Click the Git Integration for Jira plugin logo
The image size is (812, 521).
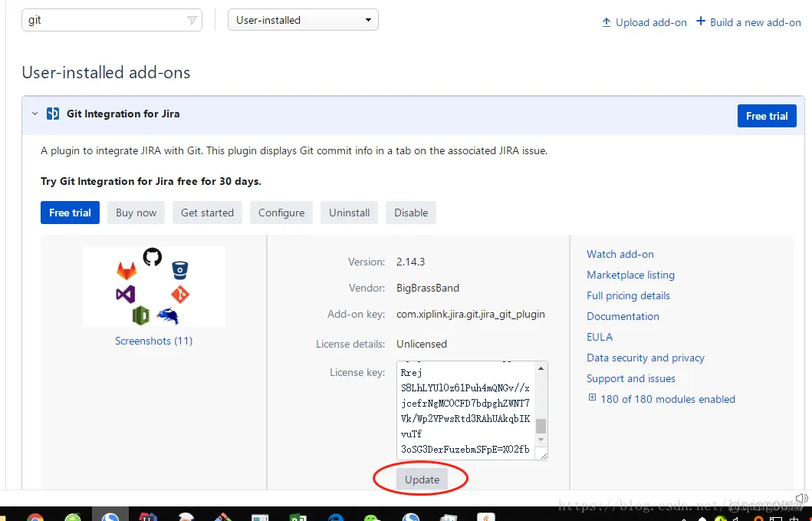click(52, 114)
